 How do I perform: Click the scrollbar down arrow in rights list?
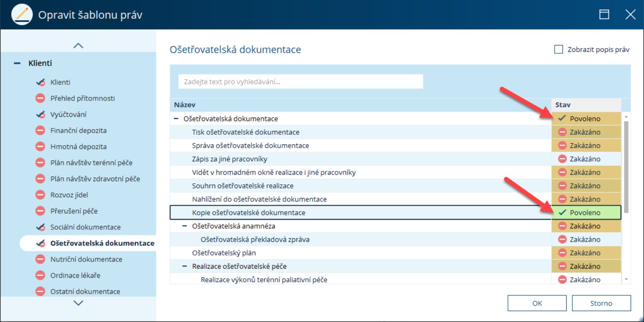pos(626,279)
